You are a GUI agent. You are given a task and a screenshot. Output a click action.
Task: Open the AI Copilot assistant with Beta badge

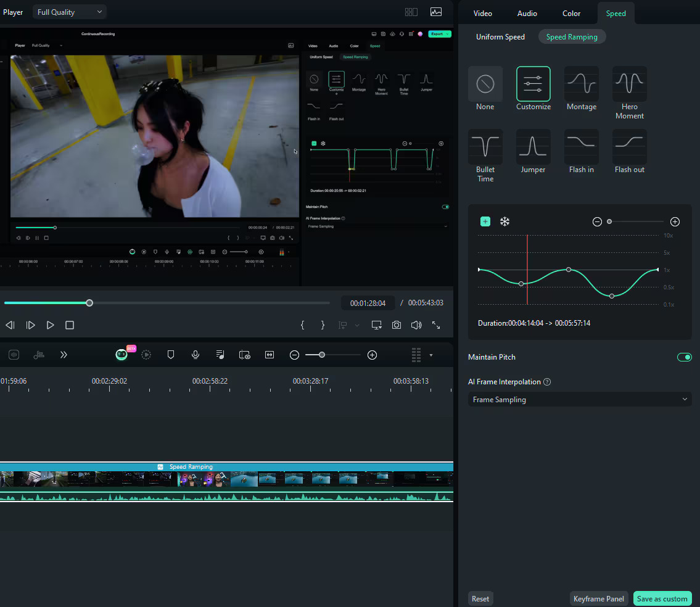click(x=121, y=355)
